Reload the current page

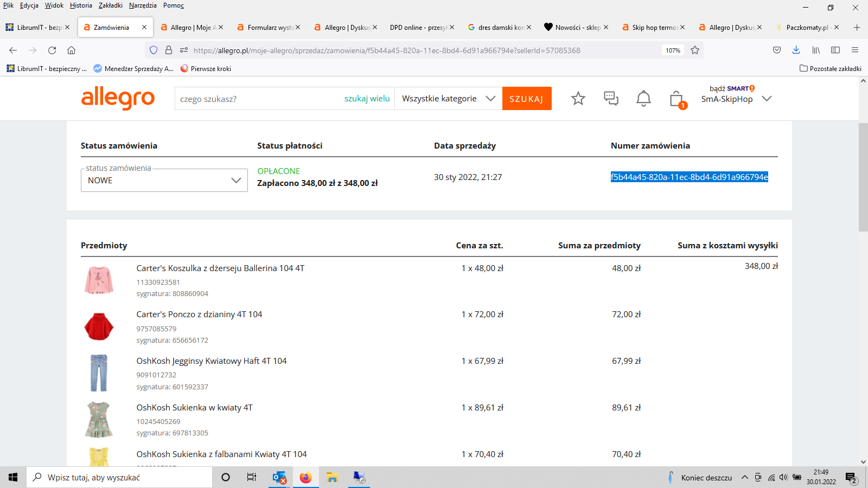(52, 50)
